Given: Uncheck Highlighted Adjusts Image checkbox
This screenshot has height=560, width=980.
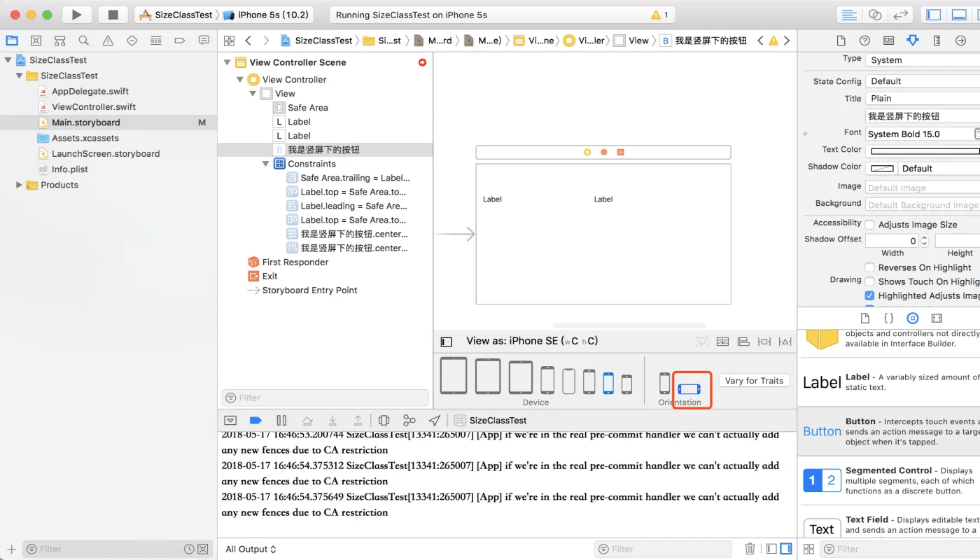Looking at the screenshot, I should 869,295.
